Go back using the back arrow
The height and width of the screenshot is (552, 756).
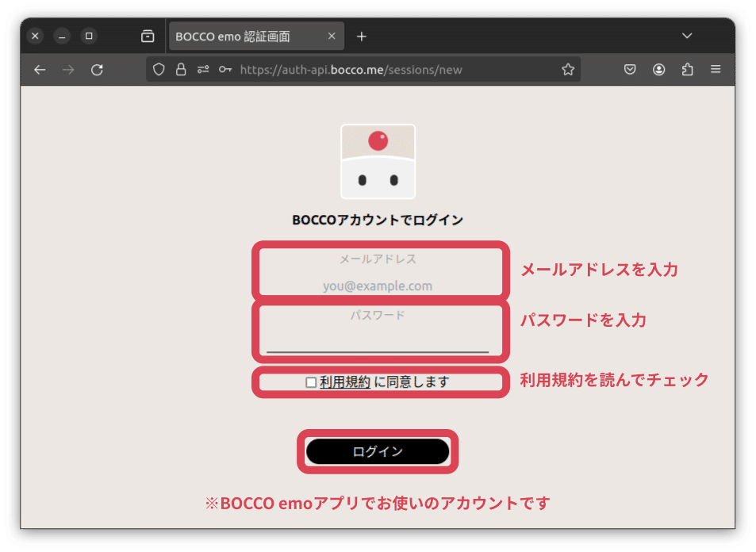pos(40,69)
